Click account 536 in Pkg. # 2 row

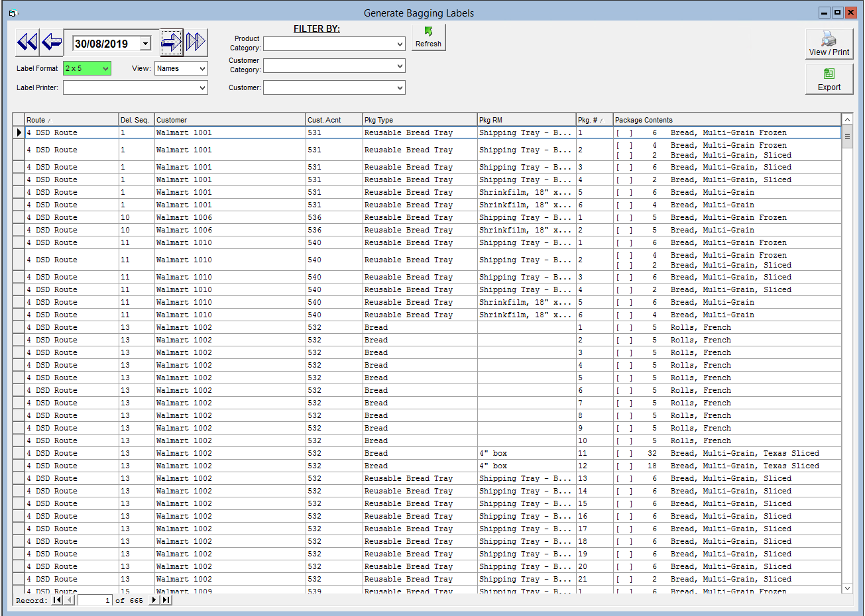(333, 230)
